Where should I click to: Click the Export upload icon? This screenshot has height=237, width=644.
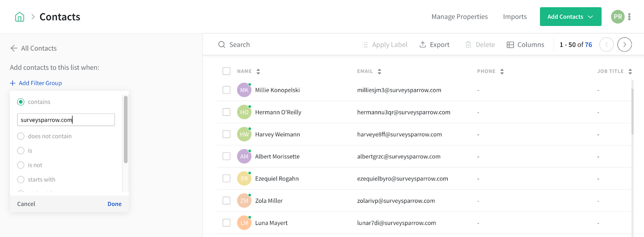pos(423,45)
